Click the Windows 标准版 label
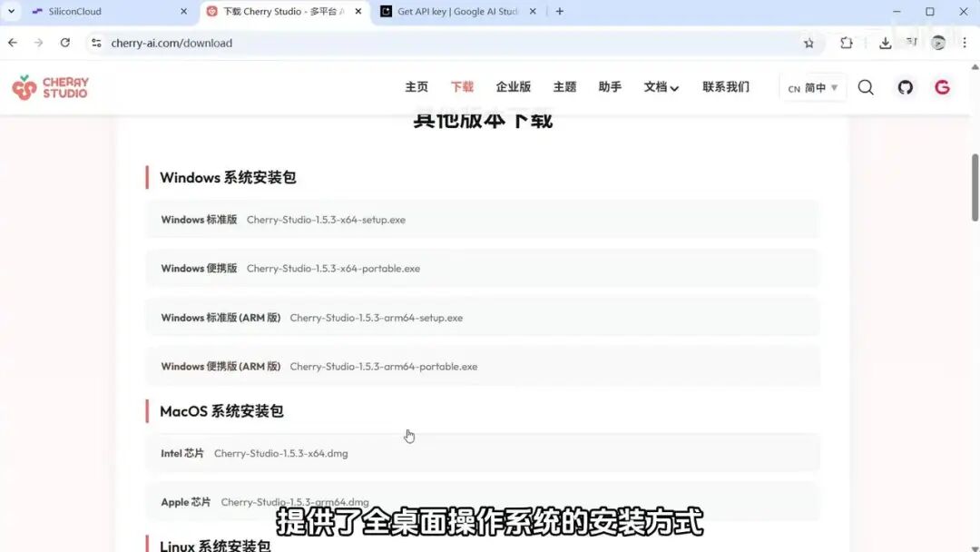The image size is (980, 552). click(x=199, y=220)
